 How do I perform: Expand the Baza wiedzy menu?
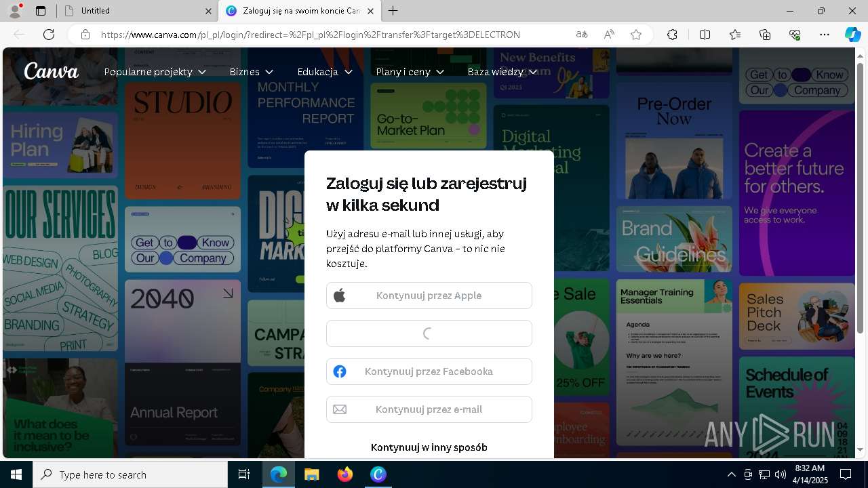[x=502, y=71]
